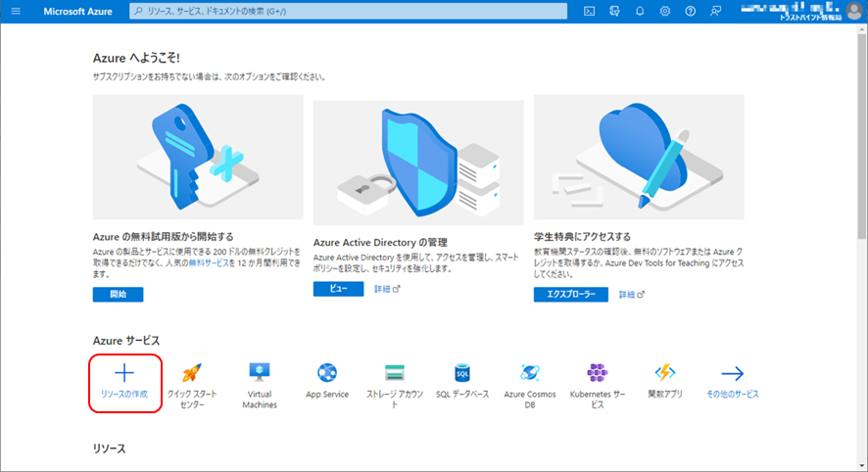Open the user account avatar
This screenshot has height=472, width=868.
(x=854, y=11)
